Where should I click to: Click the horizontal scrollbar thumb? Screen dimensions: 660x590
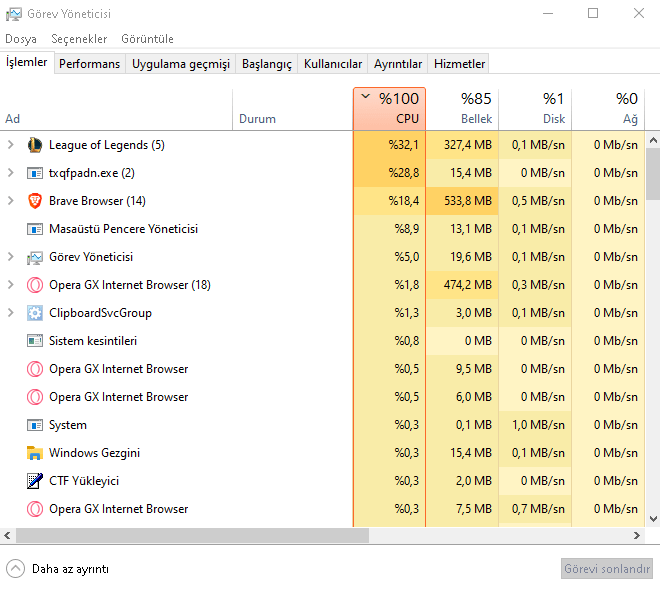click(x=192, y=536)
